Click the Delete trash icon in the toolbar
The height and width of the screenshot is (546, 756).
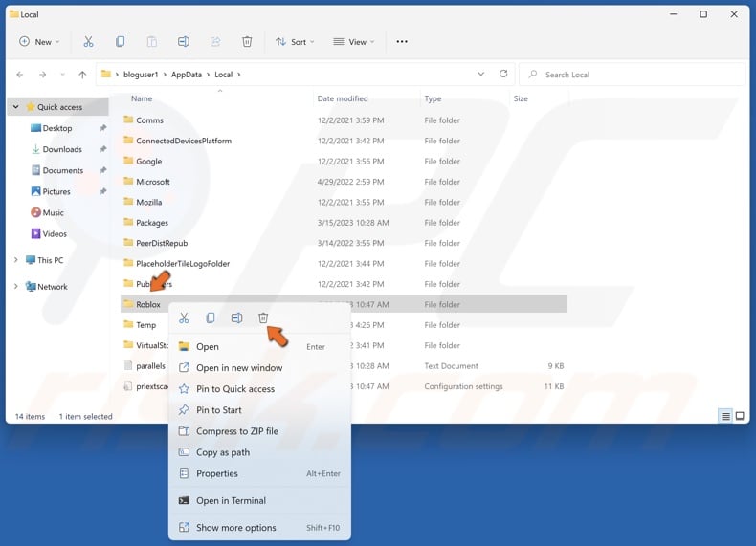tap(247, 42)
